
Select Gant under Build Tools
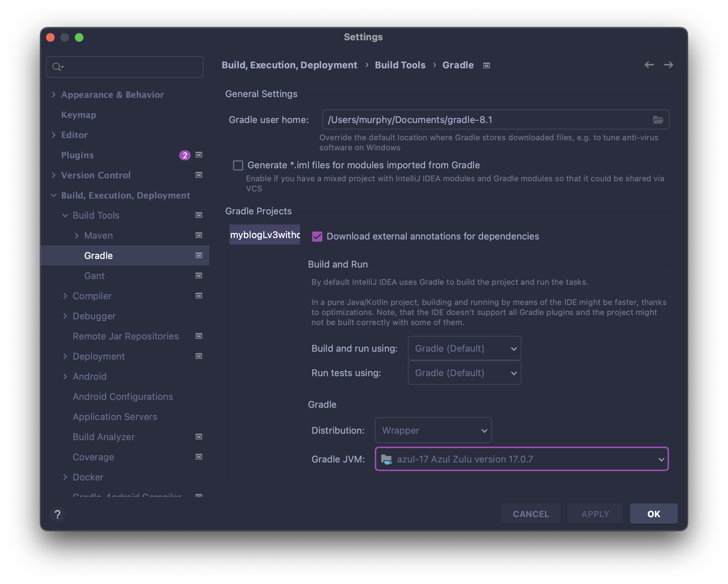click(94, 276)
